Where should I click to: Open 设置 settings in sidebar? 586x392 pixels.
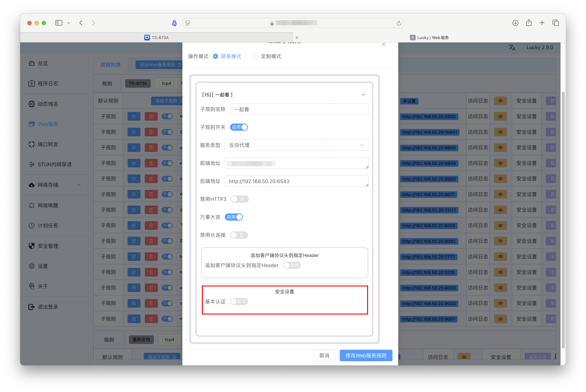pos(38,266)
